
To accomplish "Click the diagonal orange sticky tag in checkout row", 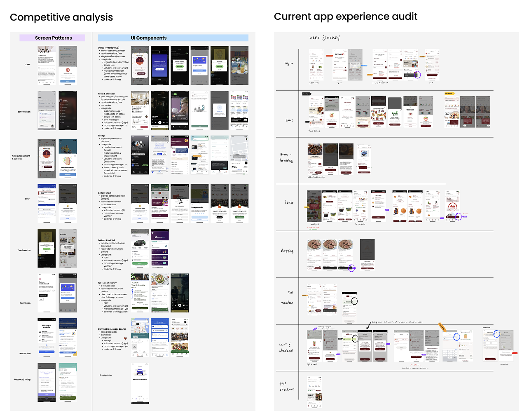I will point(442,326).
